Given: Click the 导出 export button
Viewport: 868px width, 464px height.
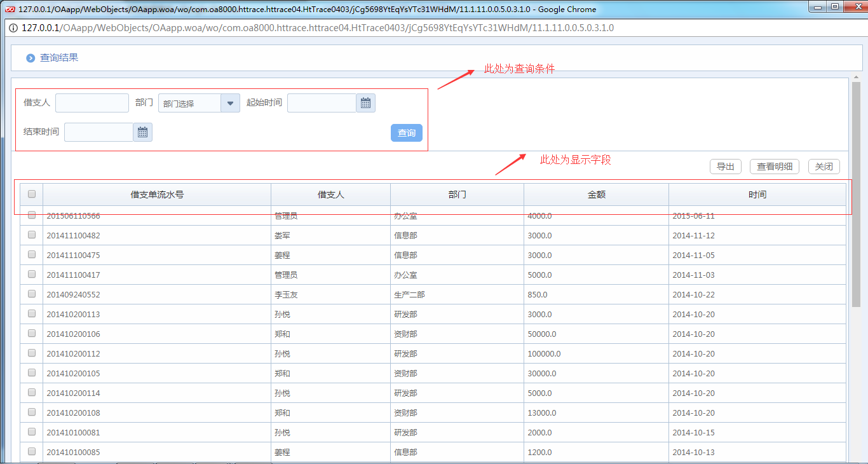Looking at the screenshot, I should click(725, 167).
